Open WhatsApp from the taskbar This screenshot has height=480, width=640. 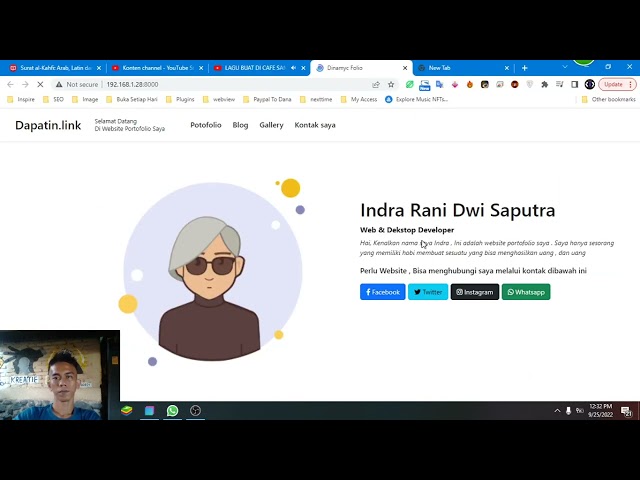coord(172,411)
